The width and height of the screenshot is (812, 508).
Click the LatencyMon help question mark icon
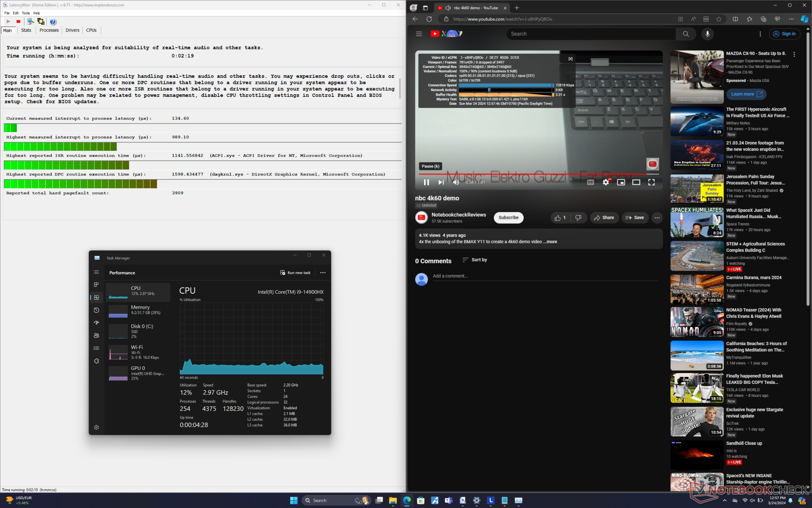[x=53, y=22]
